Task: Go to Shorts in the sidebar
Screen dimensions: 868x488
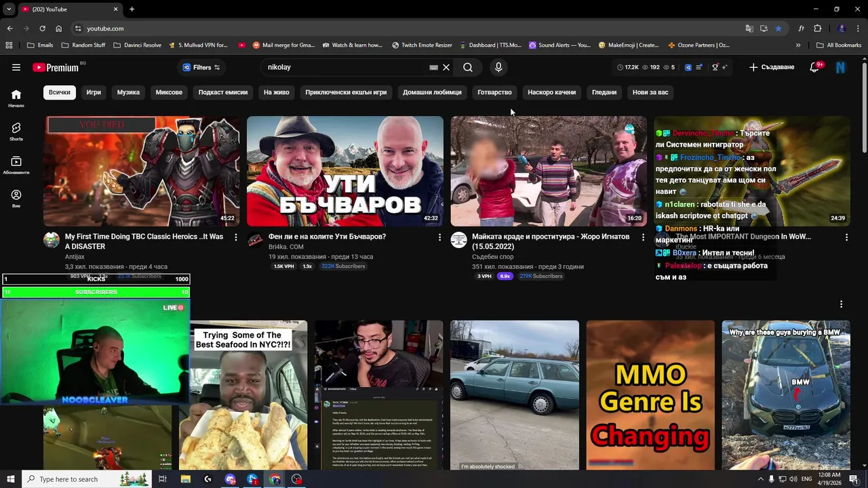Action: click(x=16, y=131)
